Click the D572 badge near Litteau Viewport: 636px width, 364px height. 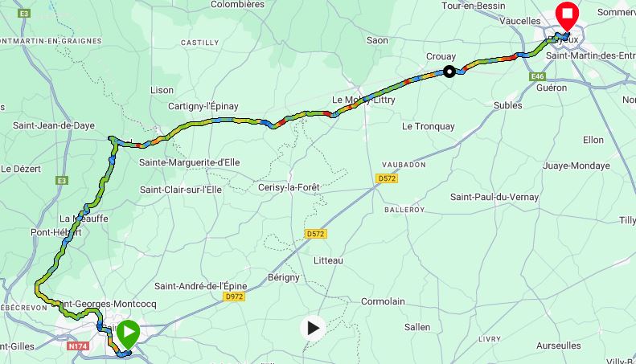point(315,234)
